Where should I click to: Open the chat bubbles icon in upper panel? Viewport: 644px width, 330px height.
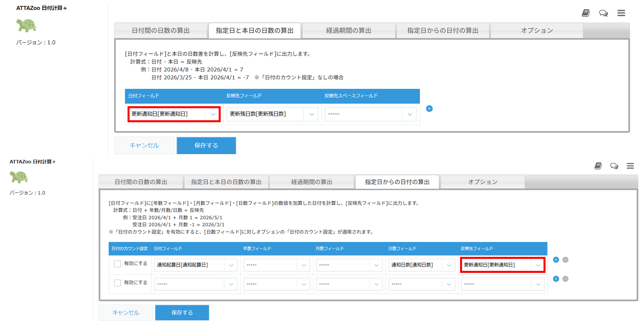[x=603, y=13]
